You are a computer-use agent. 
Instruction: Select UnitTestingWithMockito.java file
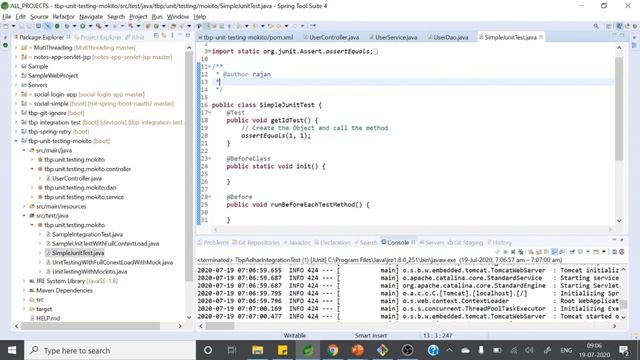point(89,271)
